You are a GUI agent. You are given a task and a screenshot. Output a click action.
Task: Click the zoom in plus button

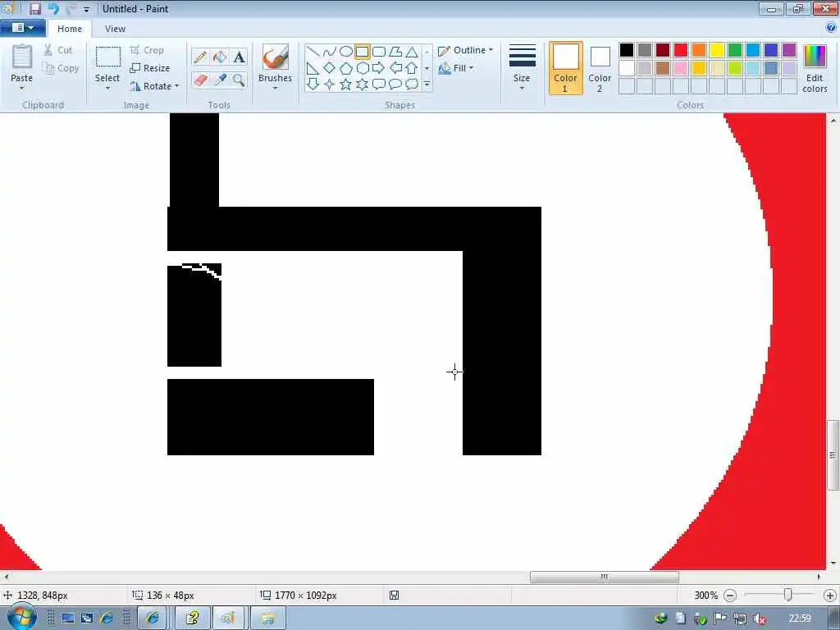click(x=830, y=596)
